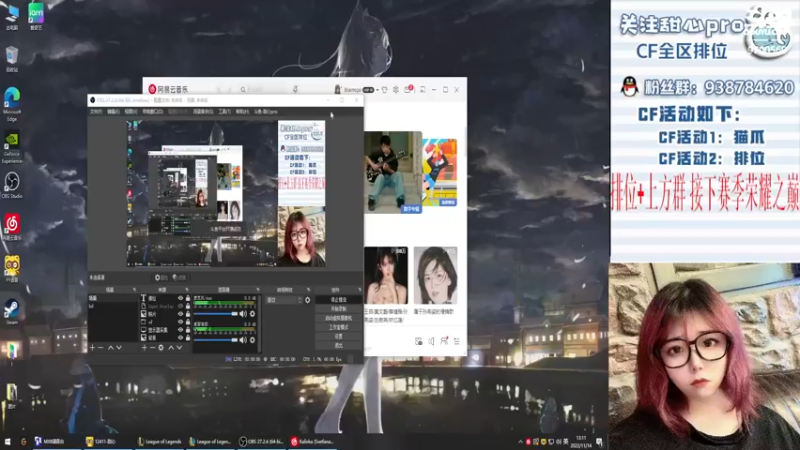This screenshot has width=800, height=450.
Task: Open the scene transition properties gear
Action: (308, 300)
